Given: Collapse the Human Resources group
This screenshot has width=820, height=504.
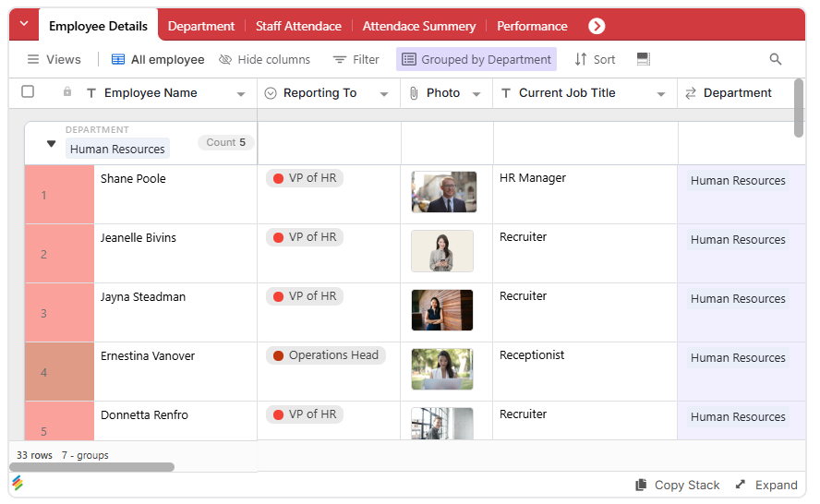Looking at the screenshot, I should (x=51, y=144).
